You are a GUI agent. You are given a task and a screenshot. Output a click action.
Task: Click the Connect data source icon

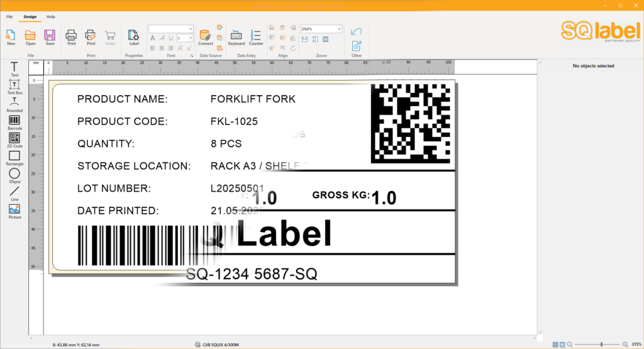pos(205,35)
